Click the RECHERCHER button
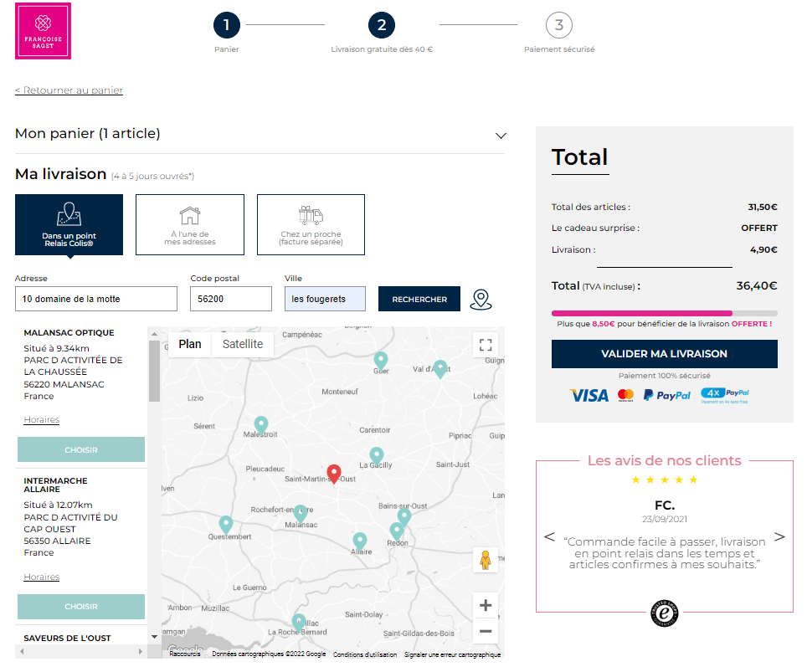The image size is (807, 672). tap(419, 299)
